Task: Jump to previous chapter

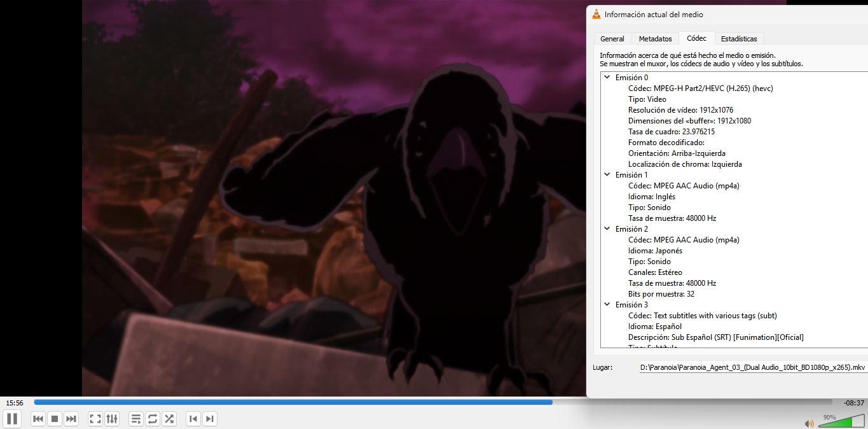Action: click(x=193, y=419)
